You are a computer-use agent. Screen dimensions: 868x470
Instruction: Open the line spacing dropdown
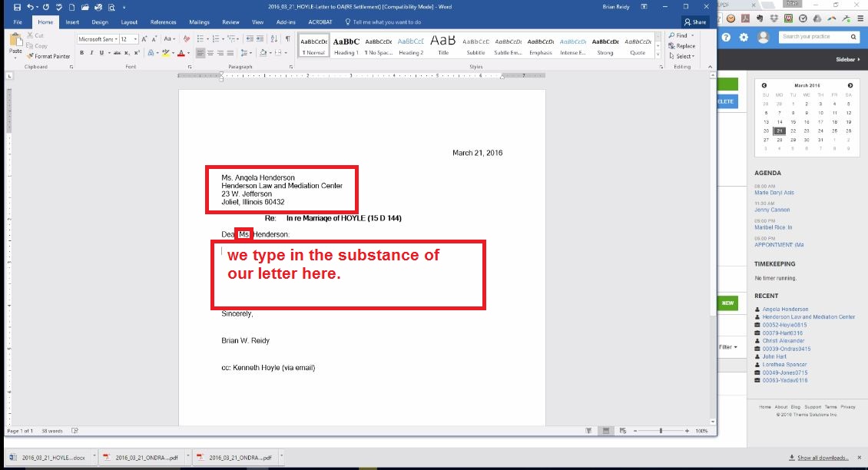[x=246, y=52]
